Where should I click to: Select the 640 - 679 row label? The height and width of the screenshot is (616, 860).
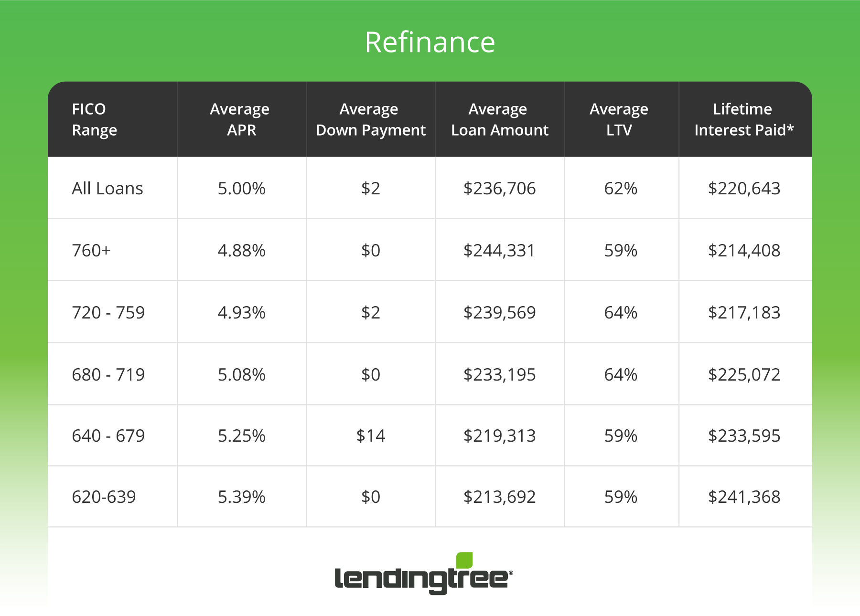pyautogui.click(x=108, y=436)
